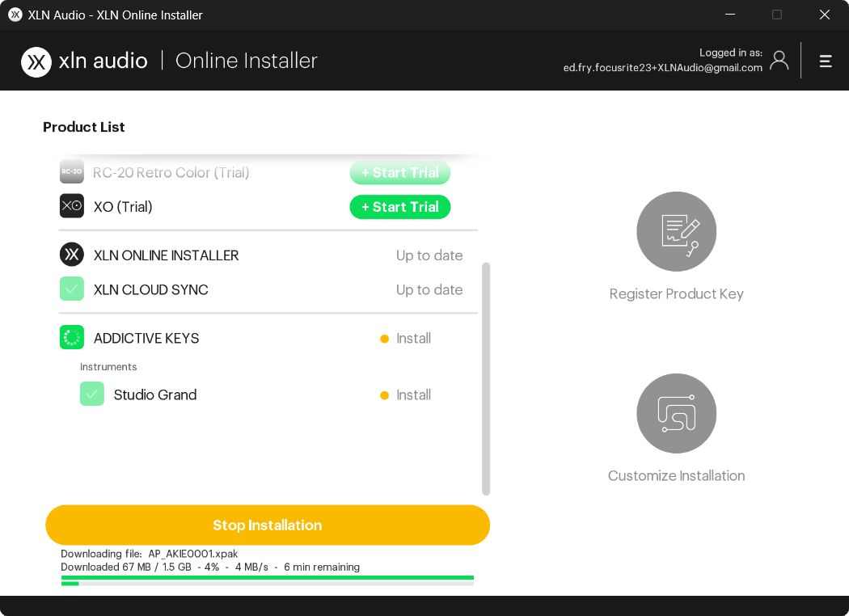This screenshot has height=616, width=849.
Task: Open the Customize Installation circle icon
Action: [676, 413]
